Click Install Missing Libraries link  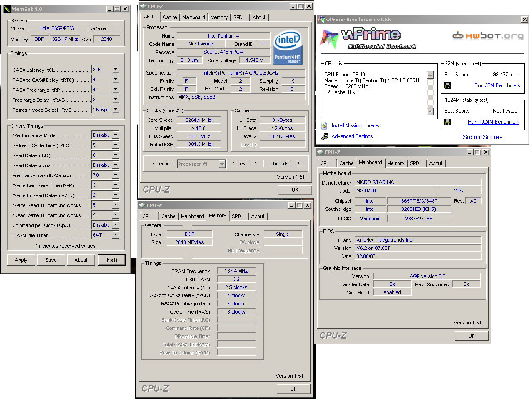356,125
